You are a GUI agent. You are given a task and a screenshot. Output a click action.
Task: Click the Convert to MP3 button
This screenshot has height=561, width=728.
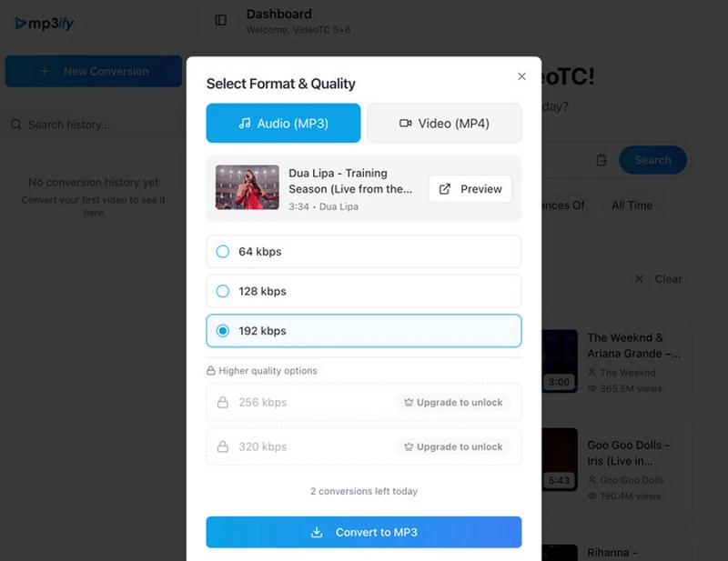(363, 532)
